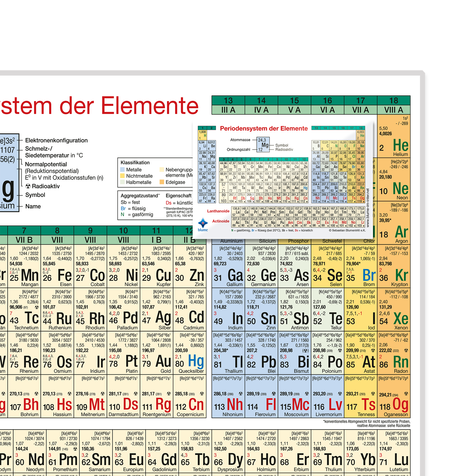
Task: Click the blume star logo on the card
Action: coord(203,223)
